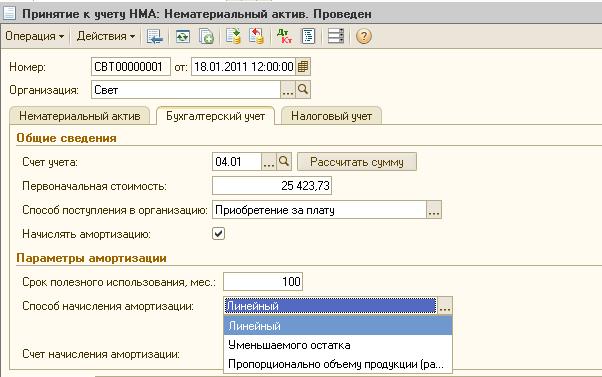
Task: Click Первоначальная стоимость field 25 423,73
Action: pyautogui.click(x=272, y=186)
